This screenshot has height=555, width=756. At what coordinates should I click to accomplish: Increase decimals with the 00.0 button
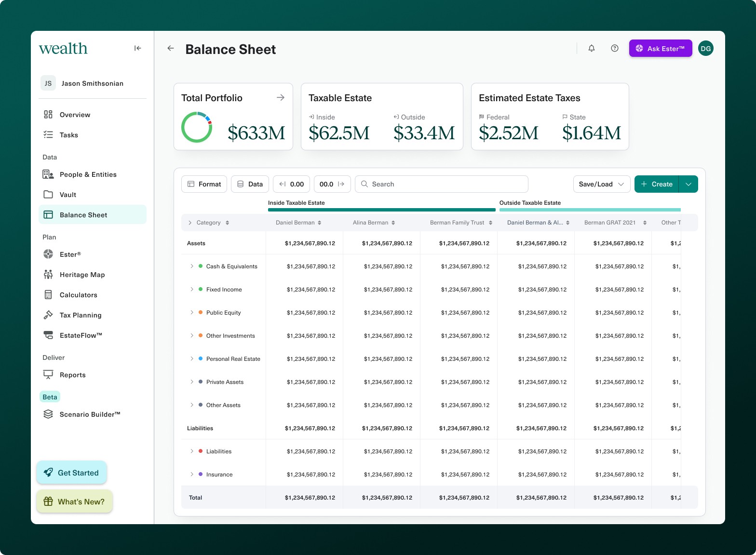click(x=332, y=184)
